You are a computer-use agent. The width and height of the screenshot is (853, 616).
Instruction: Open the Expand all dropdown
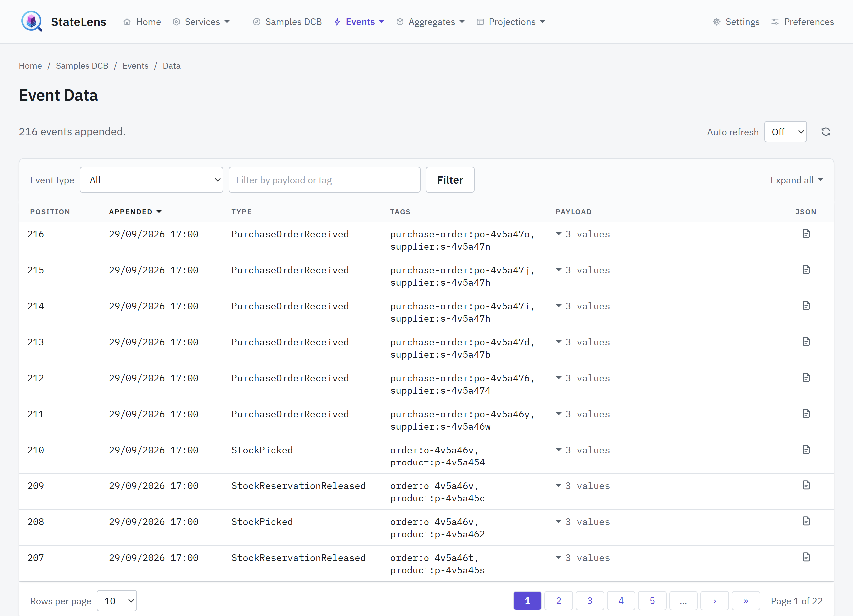pos(797,180)
